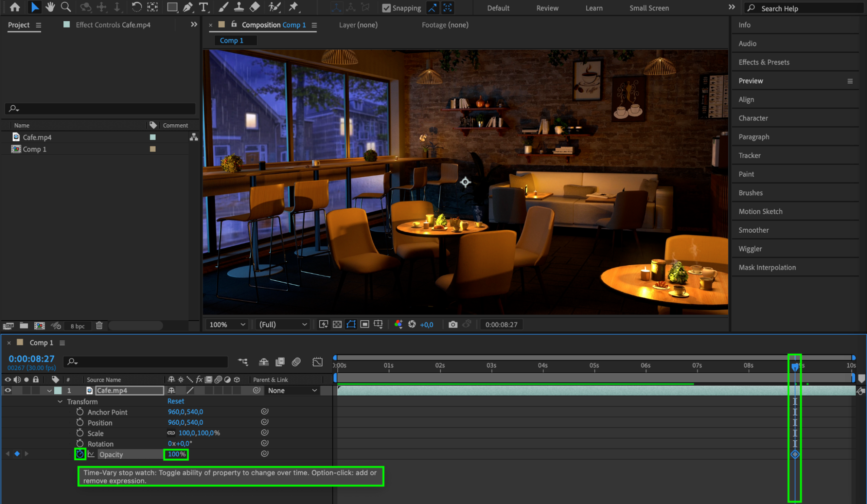Open the 100% magnification dropdown
This screenshot has height=504, width=867.
pyautogui.click(x=227, y=325)
